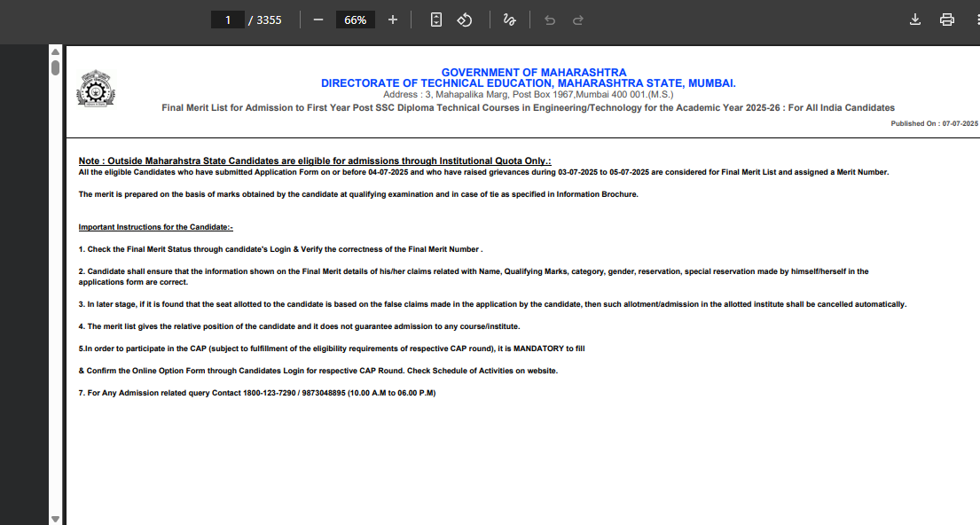Screen dimensions: 980x525
Task: Focus the current page number field
Action: (228, 20)
